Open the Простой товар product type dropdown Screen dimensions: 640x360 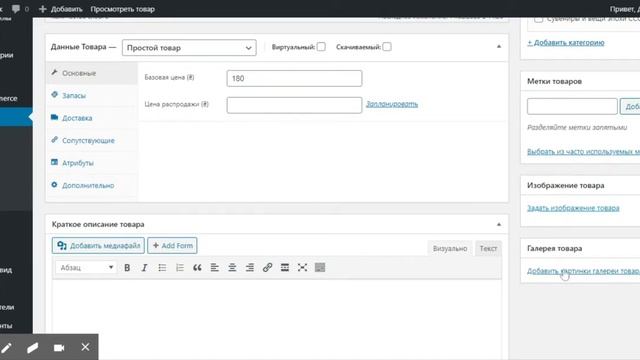(189, 48)
